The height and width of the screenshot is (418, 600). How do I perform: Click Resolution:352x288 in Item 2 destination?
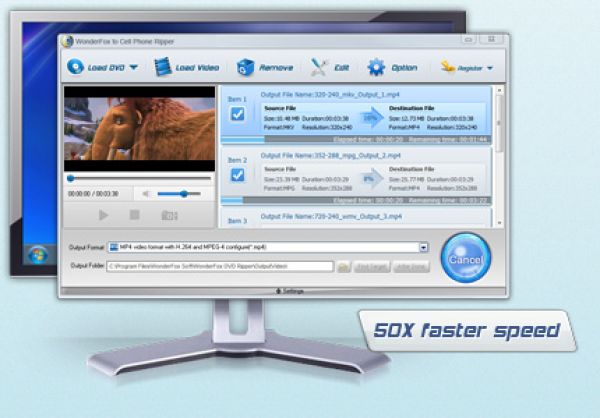pyautogui.click(x=452, y=188)
